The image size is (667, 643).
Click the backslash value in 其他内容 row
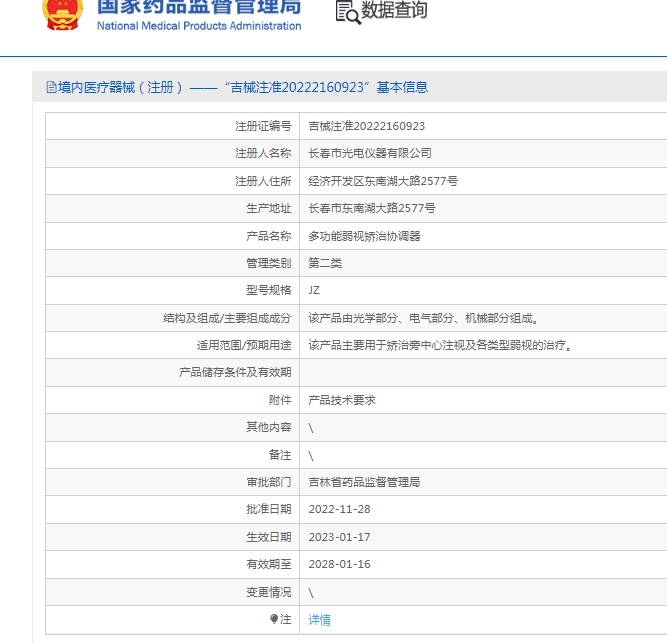311,428
